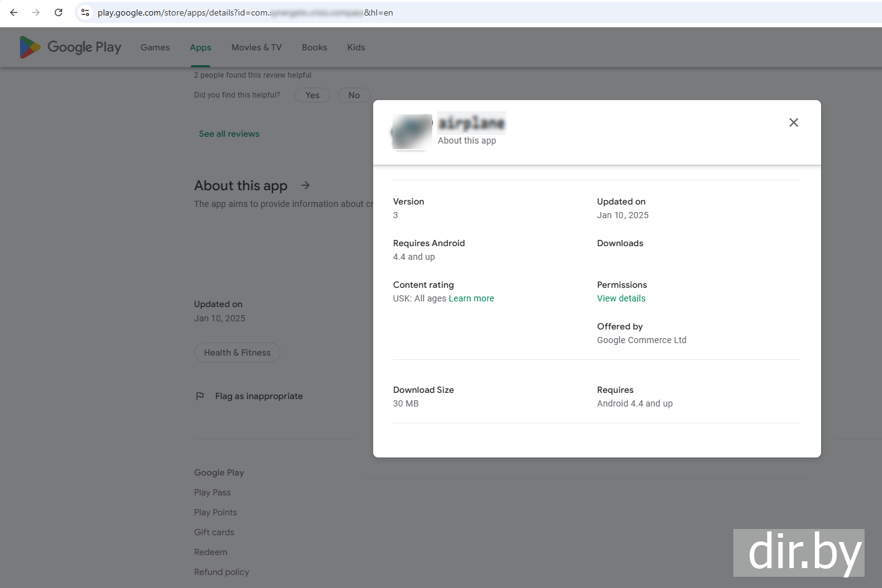Close the About this app dialog
This screenshot has width=882, height=588.
793,122
